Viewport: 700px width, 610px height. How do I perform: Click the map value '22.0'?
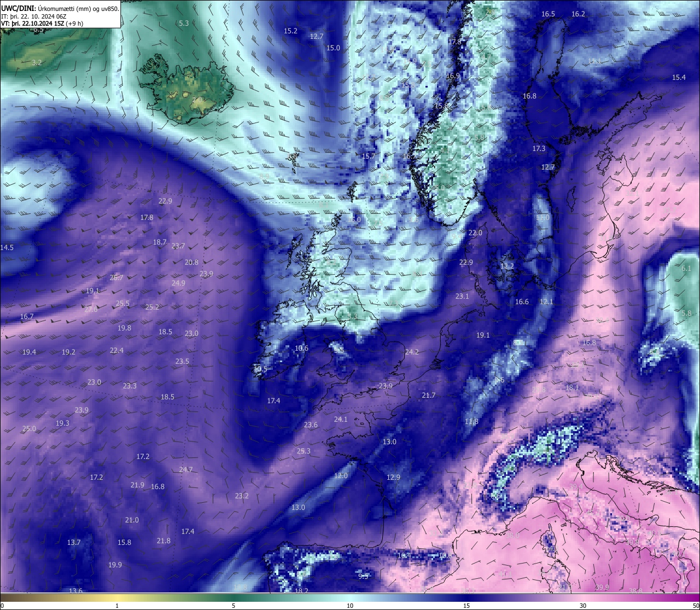click(475, 233)
